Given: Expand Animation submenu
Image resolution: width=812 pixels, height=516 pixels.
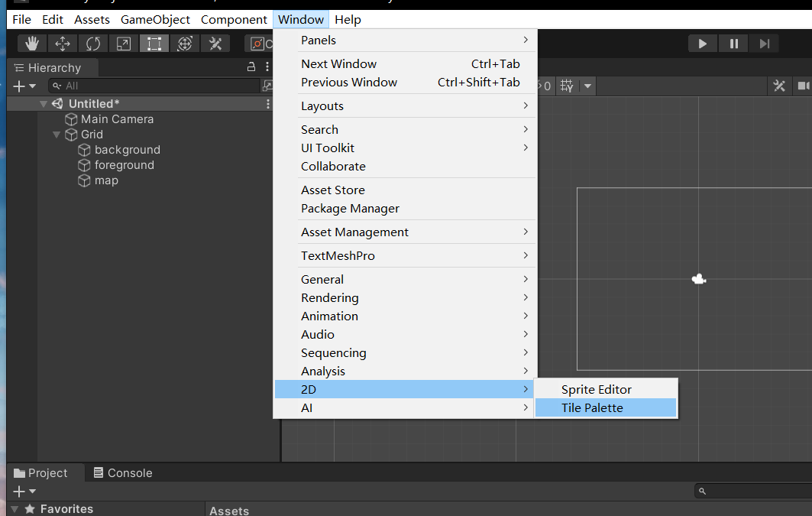Looking at the screenshot, I should tap(406, 316).
